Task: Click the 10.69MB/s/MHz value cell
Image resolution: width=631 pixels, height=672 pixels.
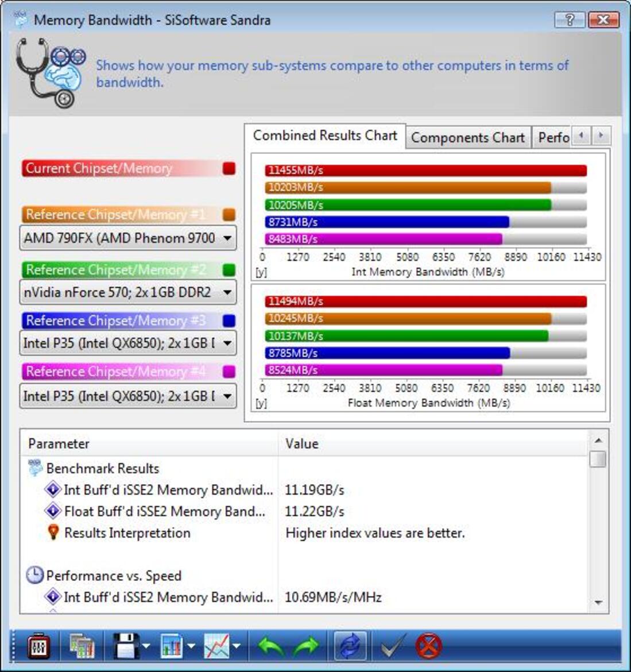Action: [333, 597]
